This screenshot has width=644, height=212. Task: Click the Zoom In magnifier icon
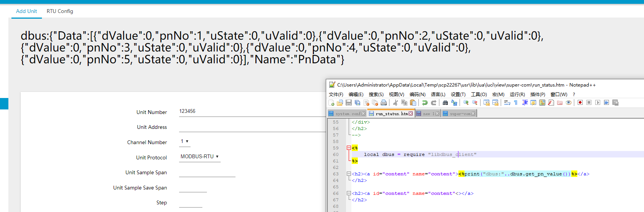pyautogui.click(x=466, y=103)
